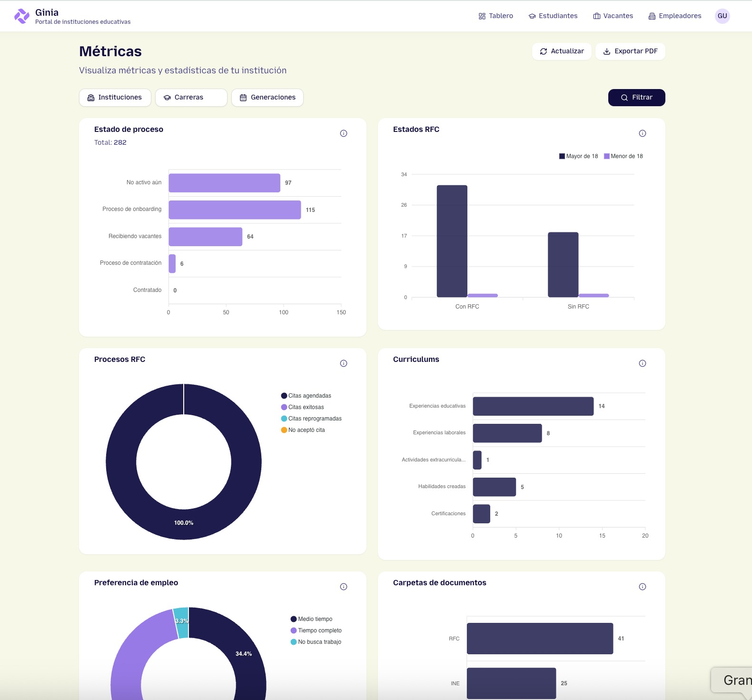Viewport: 752px width, 700px height.
Task: Open the Estudiantes menu item
Action: [553, 16]
